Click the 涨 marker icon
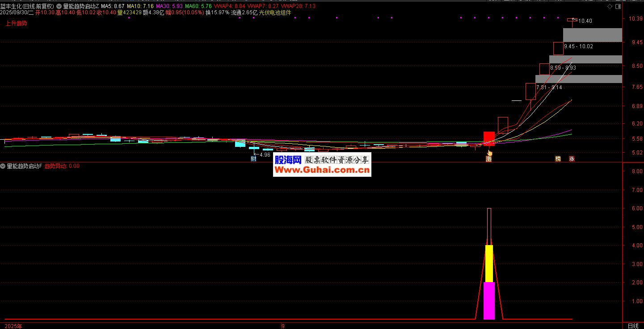 click(572, 159)
